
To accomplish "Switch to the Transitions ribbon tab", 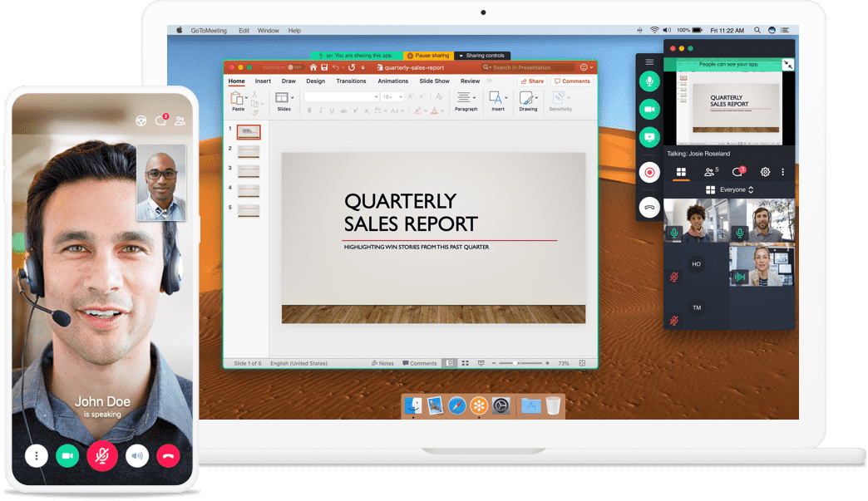I will (351, 81).
